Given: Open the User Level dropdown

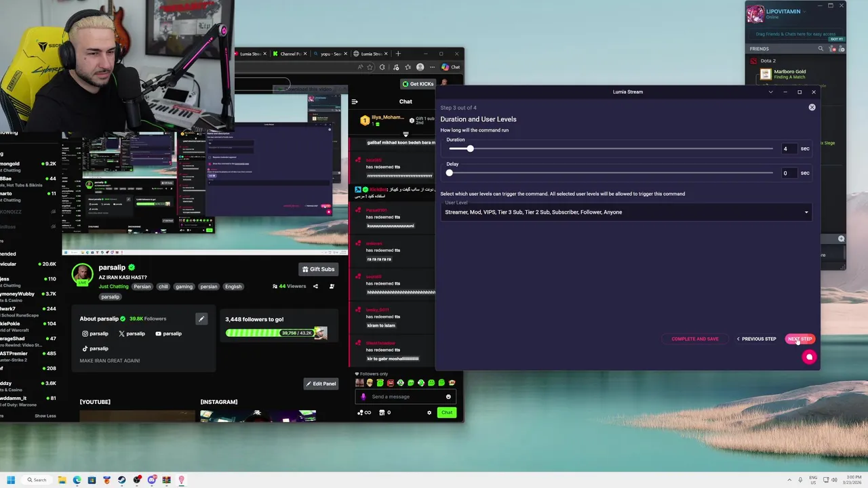Looking at the screenshot, I should pos(626,211).
